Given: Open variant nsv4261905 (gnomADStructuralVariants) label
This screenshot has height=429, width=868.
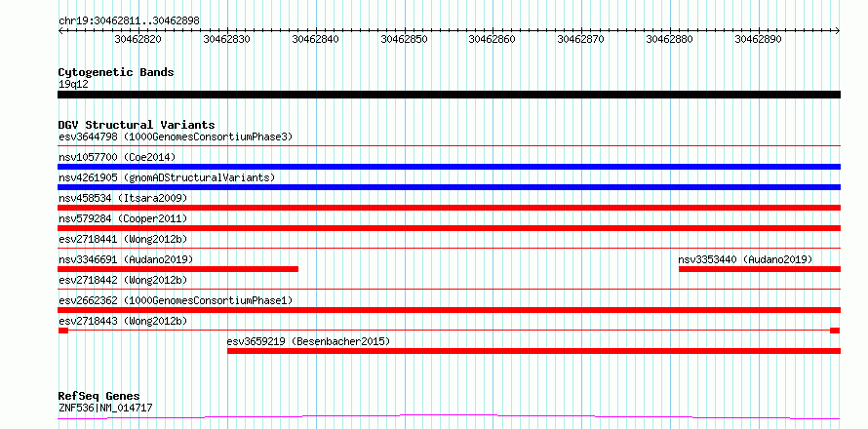Looking at the screenshot, I should [x=167, y=177].
